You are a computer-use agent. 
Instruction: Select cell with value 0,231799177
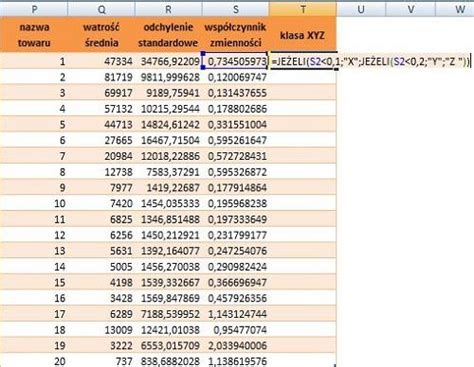point(235,235)
